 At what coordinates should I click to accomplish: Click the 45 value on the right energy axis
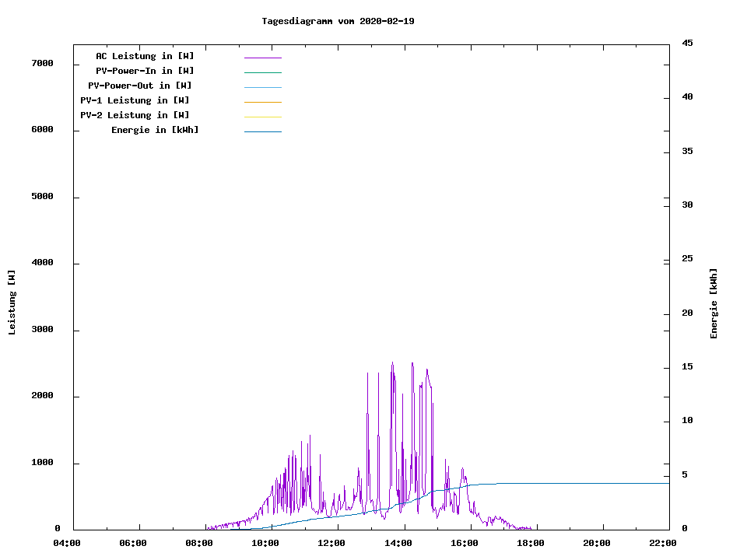click(687, 43)
